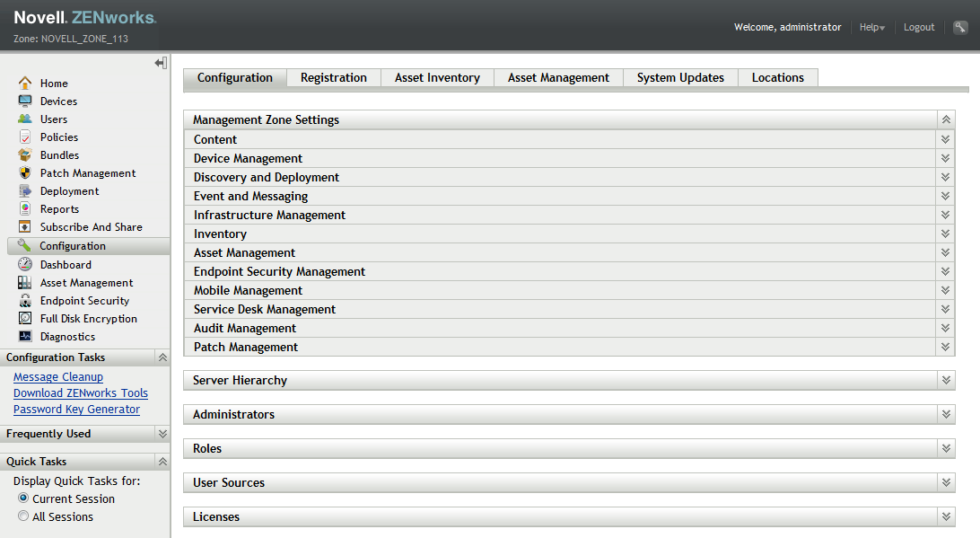The image size is (980, 538).
Task: Expand the Frequently Used section
Action: point(162,433)
